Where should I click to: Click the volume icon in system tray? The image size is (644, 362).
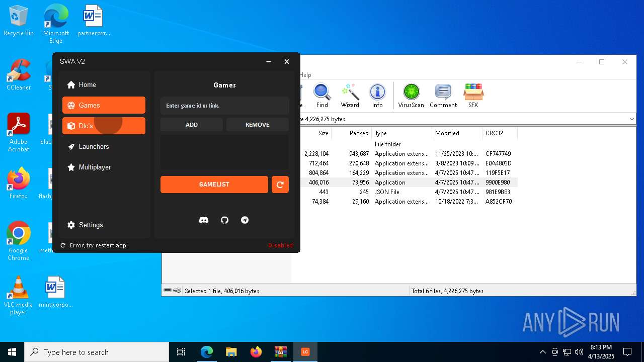[x=579, y=352]
